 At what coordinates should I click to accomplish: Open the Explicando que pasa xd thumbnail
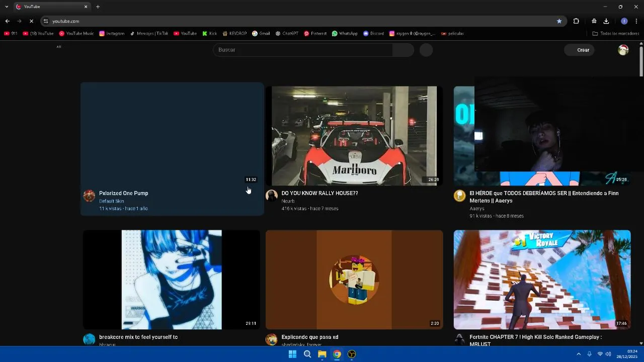[354, 280]
